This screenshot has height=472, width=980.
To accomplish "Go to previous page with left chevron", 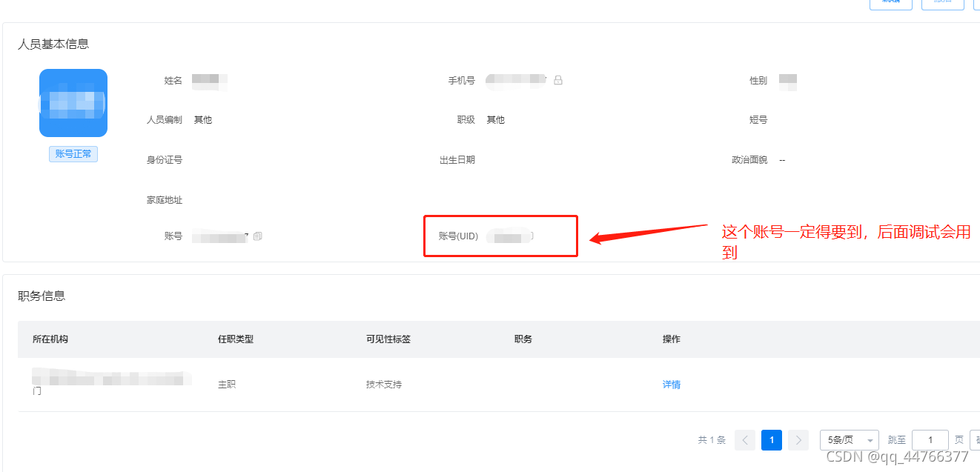I will pyautogui.click(x=745, y=440).
